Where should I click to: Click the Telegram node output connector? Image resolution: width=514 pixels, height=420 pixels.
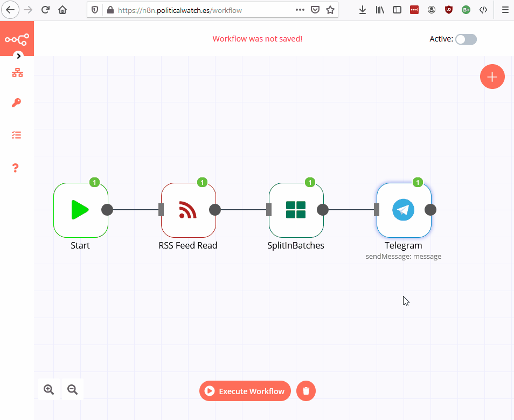pyautogui.click(x=430, y=210)
